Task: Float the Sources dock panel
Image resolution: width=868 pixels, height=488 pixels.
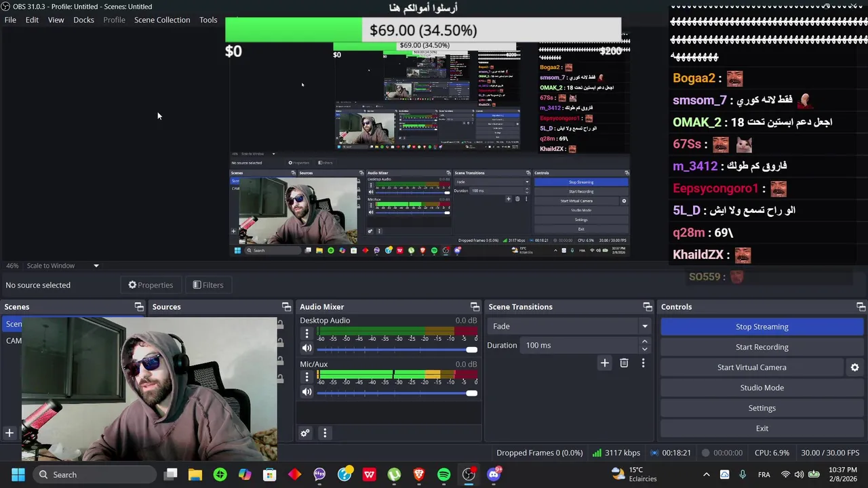Action: tap(286, 307)
